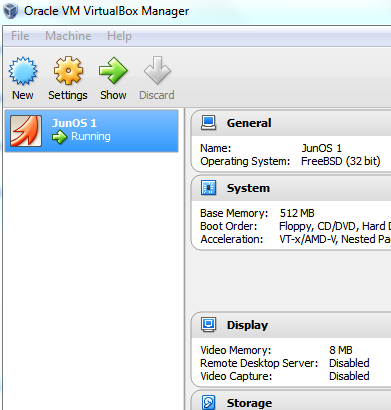Click the General section header
The image size is (391, 410).
pos(291,123)
